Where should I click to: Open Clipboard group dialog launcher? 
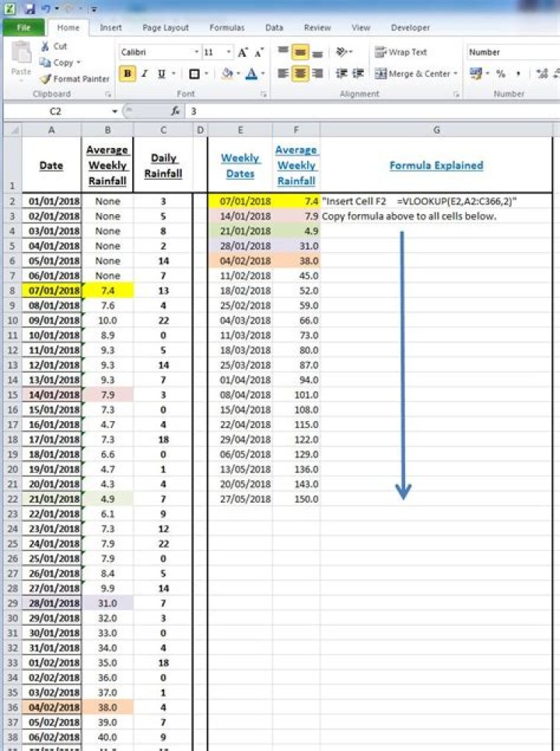pyautogui.click(x=108, y=94)
